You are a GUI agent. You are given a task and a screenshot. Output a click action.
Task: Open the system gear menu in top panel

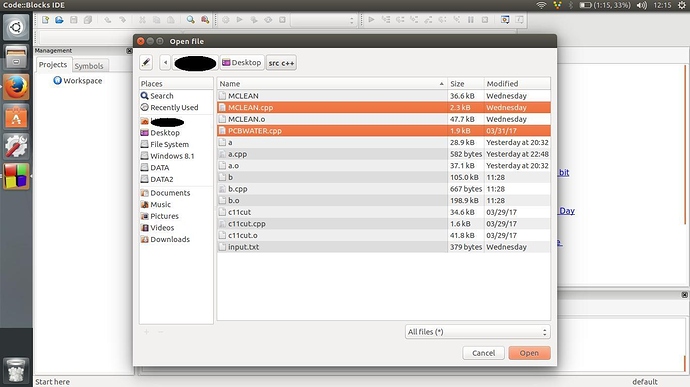coord(681,5)
